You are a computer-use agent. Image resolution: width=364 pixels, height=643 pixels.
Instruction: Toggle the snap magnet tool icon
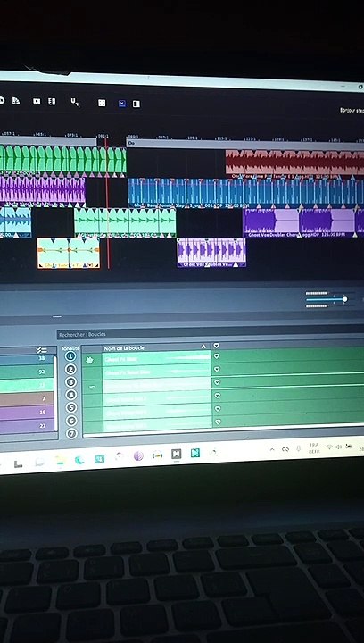point(75,102)
